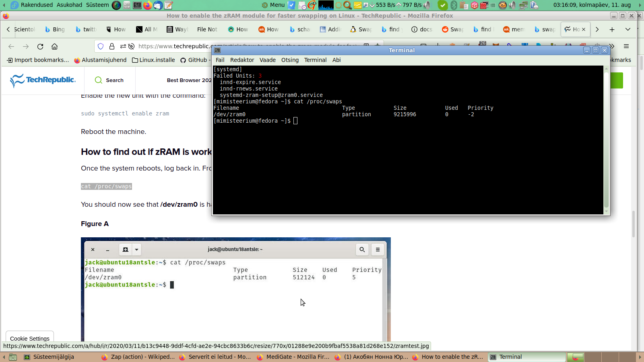Open Firefox tracking protection shield
This screenshot has width=644, height=362.
point(101,46)
